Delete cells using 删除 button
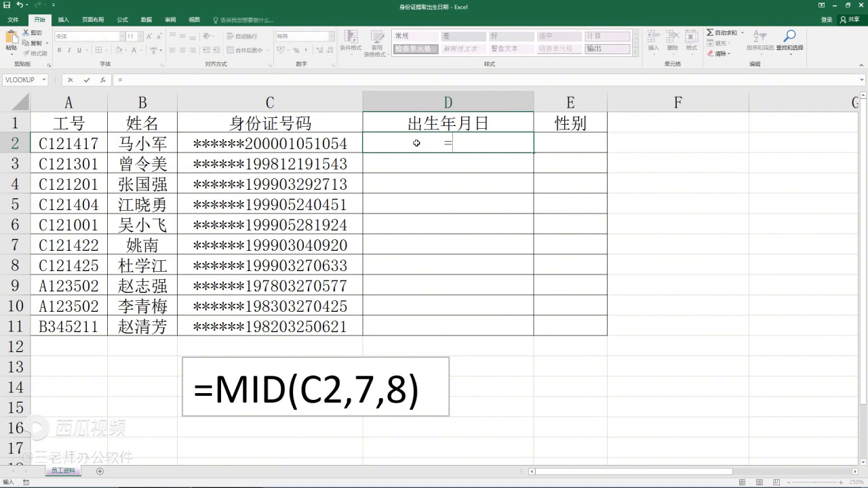The image size is (868, 488). (672, 41)
